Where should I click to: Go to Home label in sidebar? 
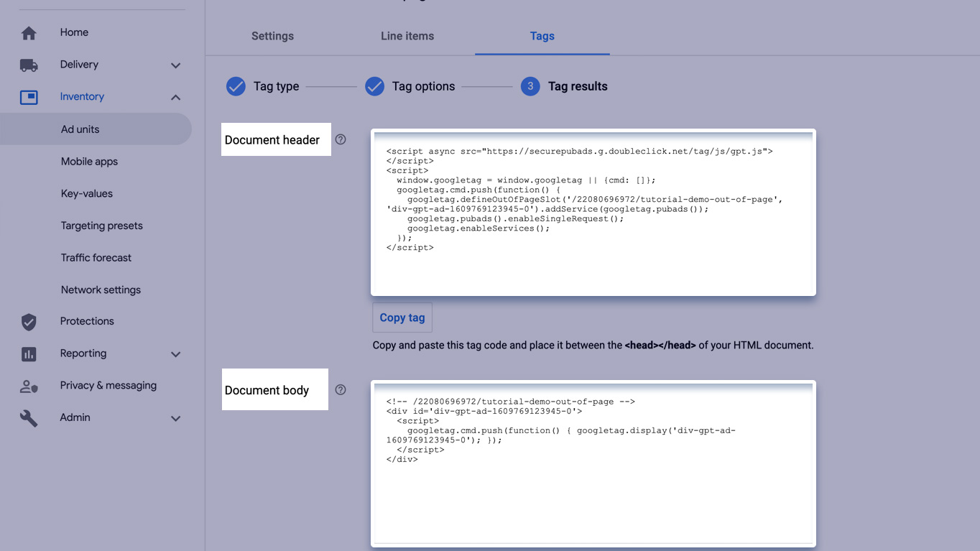click(74, 32)
